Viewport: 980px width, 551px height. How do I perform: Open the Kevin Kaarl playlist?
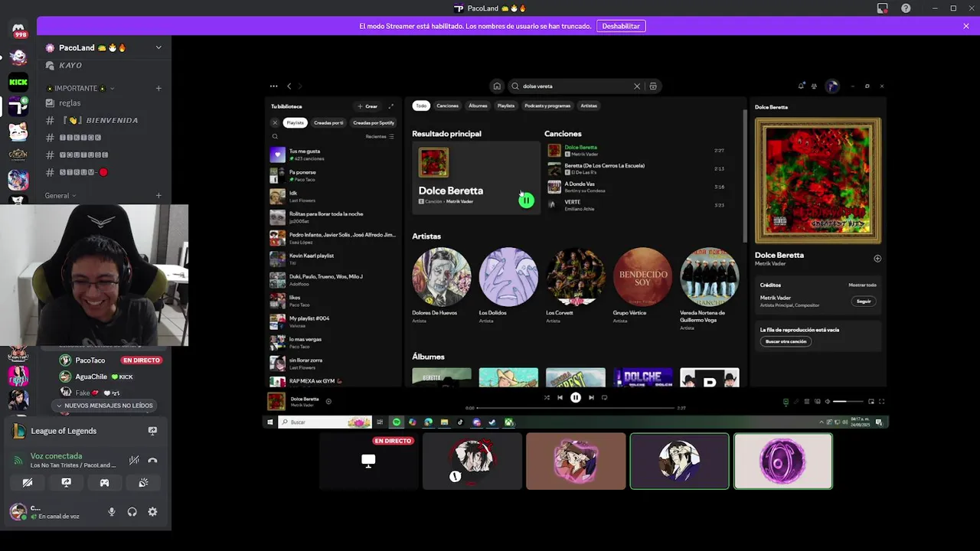coord(334,259)
